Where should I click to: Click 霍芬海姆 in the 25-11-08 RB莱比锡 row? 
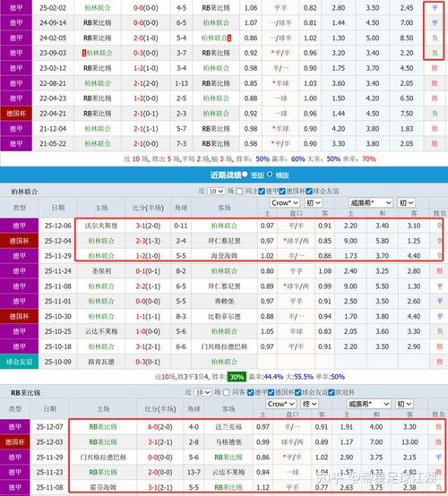(103, 487)
